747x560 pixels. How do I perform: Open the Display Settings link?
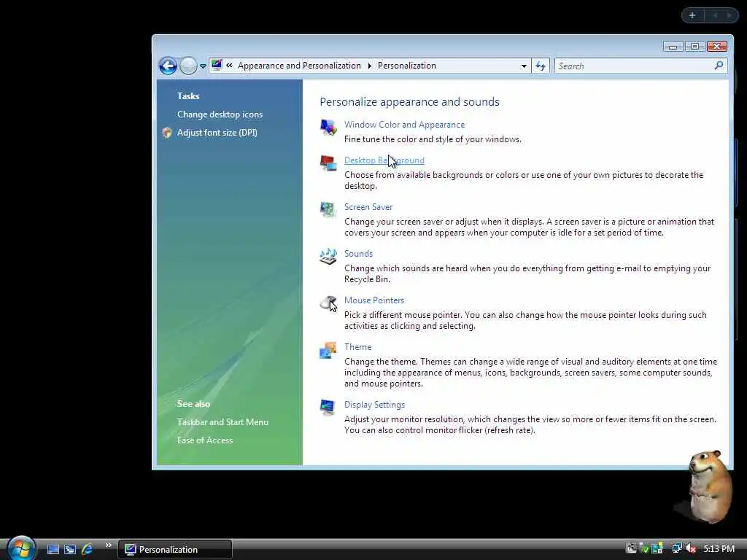pos(374,405)
